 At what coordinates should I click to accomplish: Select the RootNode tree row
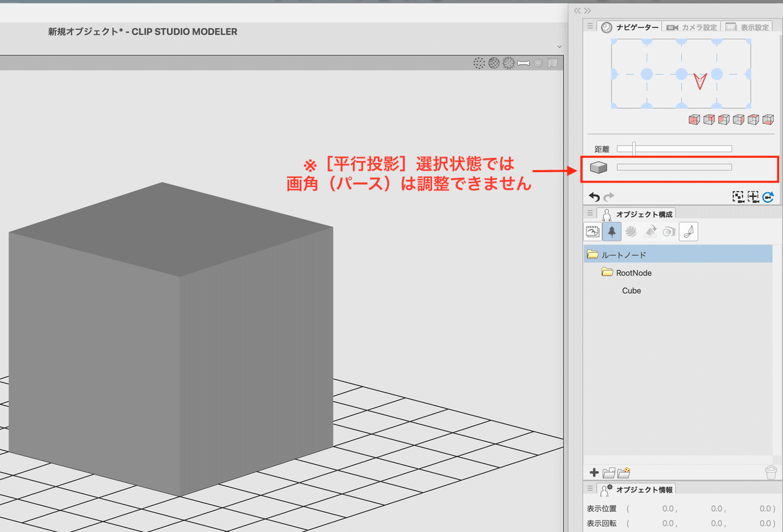(x=678, y=273)
